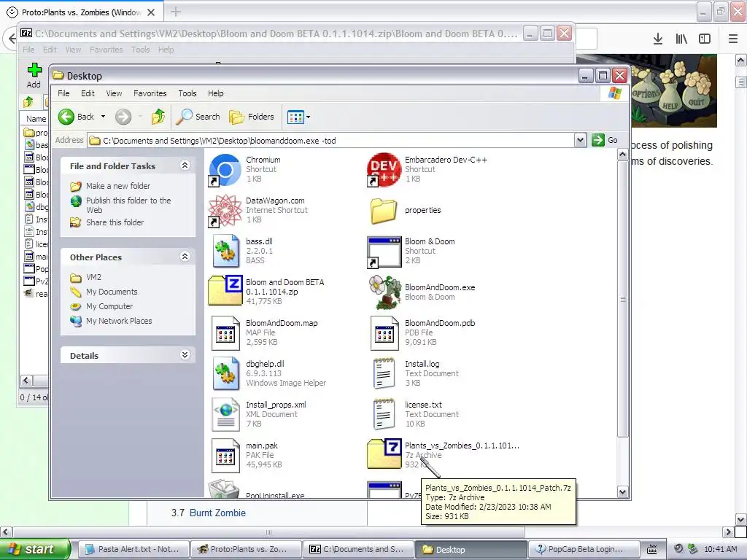This screenshot has width=747, height=560.
Task: Click Name column header in 7-Zip window
Action: click(36, 119)
